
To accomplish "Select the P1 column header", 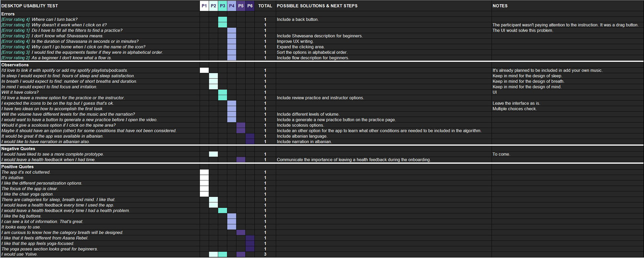I will coord(204,6).
